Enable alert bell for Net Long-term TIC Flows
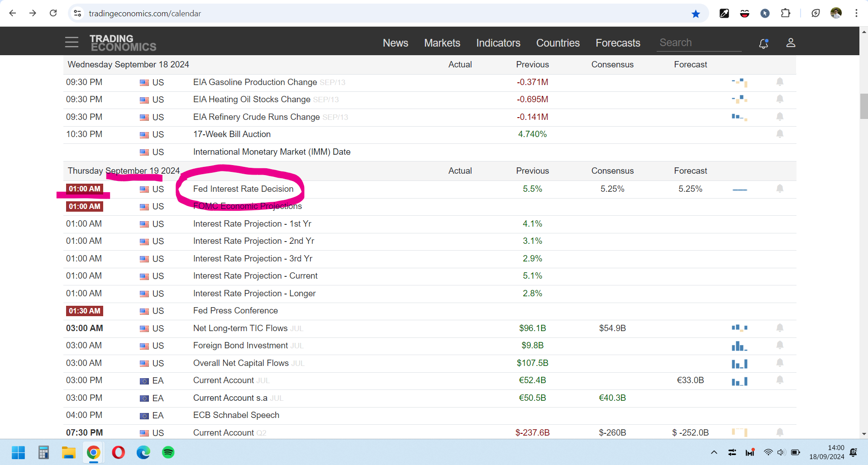This screenshot has height=465, width=868. 780,328
